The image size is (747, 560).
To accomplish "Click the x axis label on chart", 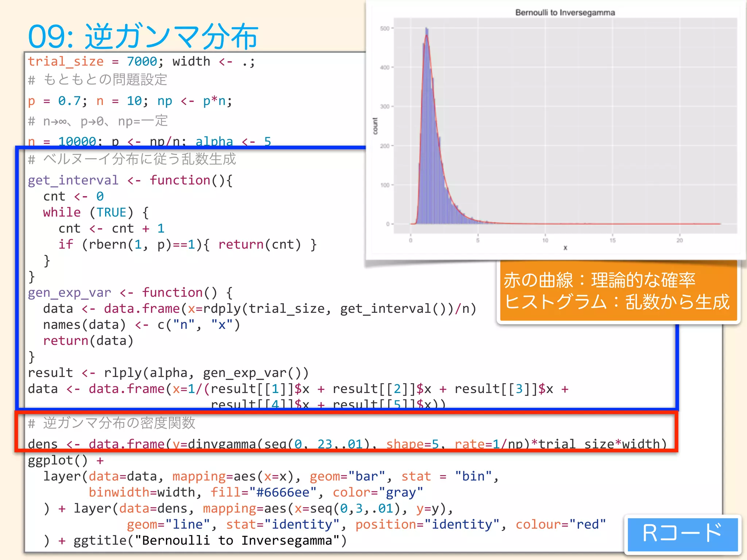I will pyautogui.click(x=565, y=248).
